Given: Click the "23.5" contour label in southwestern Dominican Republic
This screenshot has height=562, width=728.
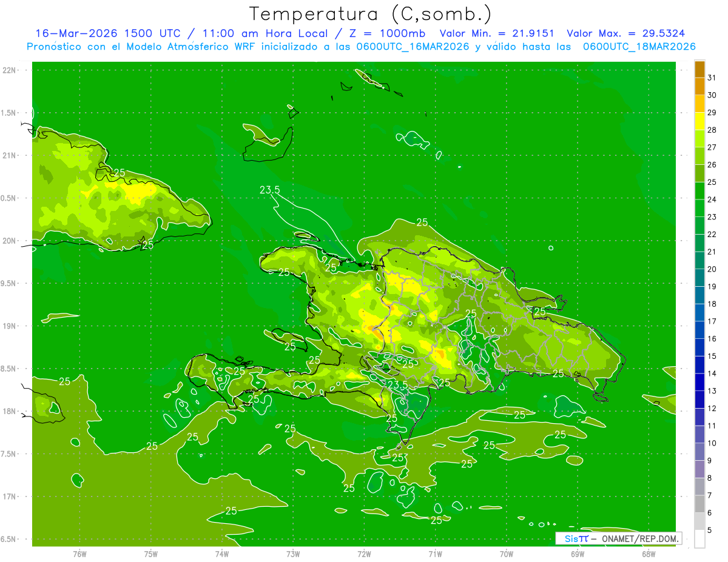Looking at the screenshot, I should [x=398, y=385].
